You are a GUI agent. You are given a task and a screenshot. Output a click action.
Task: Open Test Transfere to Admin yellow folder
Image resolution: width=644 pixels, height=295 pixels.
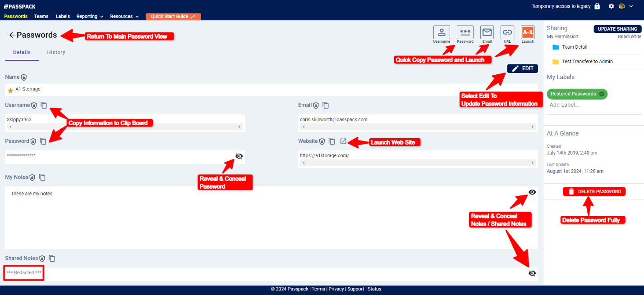pyautogui.click(x=556, y=62)
